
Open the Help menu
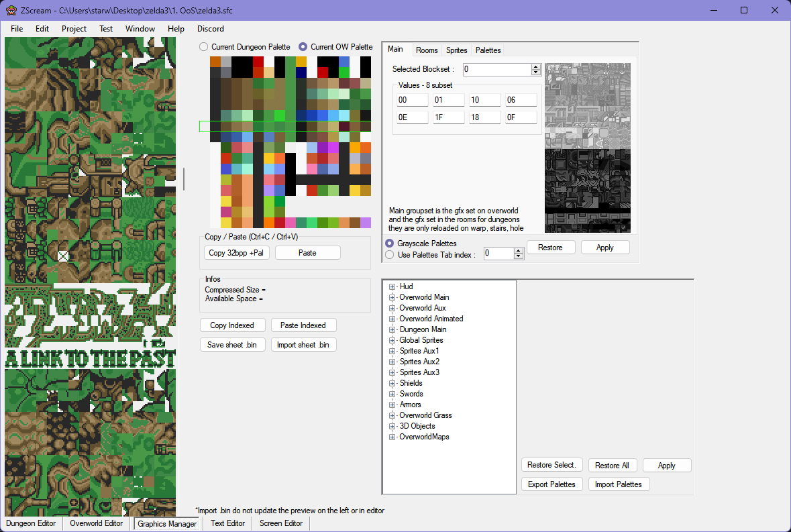176,29
